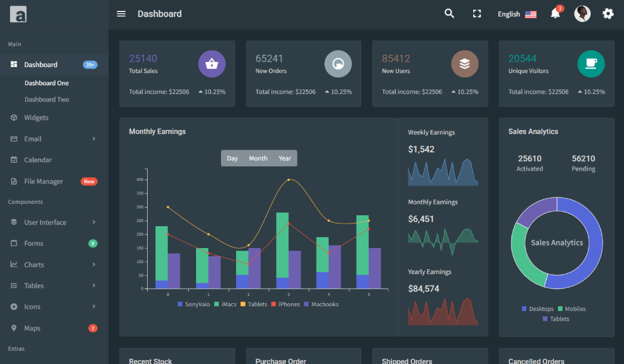624x364 pixels.
Task: Click the Unique Visitors coffee cup icon
Action: [591, 64]
